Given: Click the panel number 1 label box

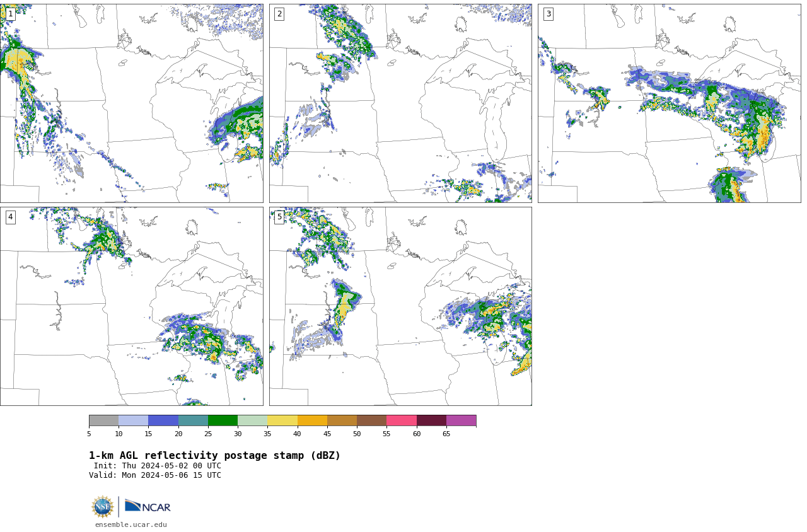Looking at the screenshot, I should point(10,14).
